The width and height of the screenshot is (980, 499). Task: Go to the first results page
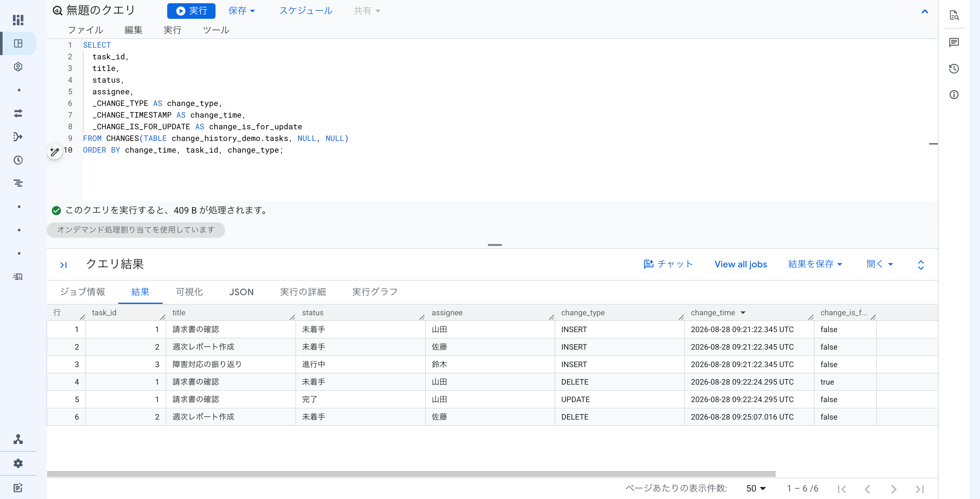point(842,489)
